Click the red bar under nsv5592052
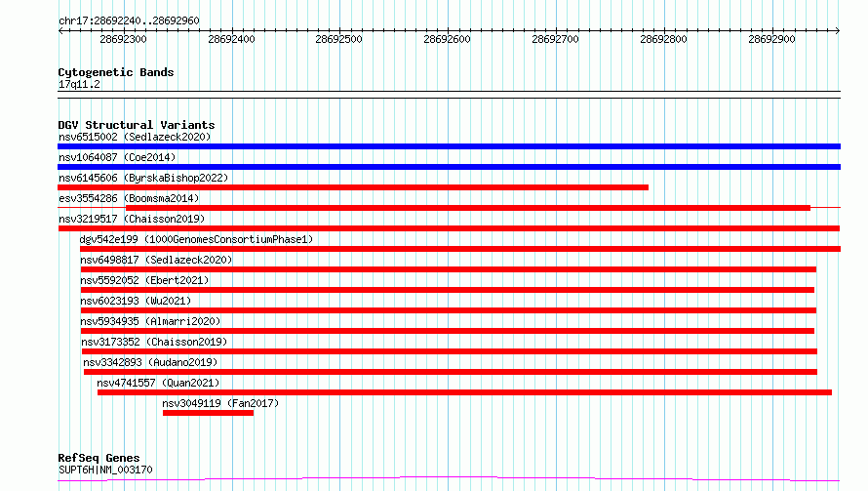 [x=448, y=290]
